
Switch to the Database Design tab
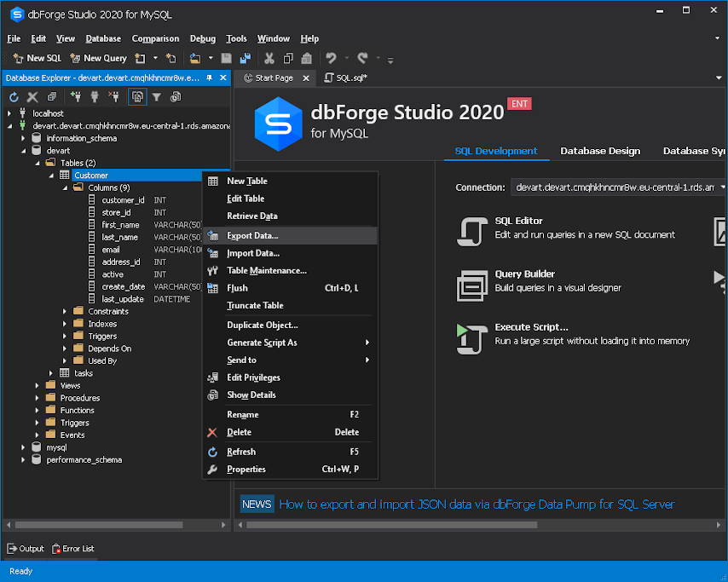(x=600, y=151)
